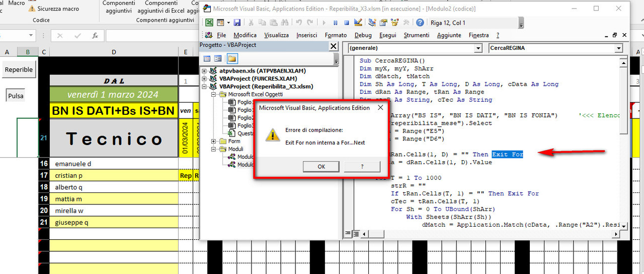Click the Reset stop icon

[x=347, y=23]
